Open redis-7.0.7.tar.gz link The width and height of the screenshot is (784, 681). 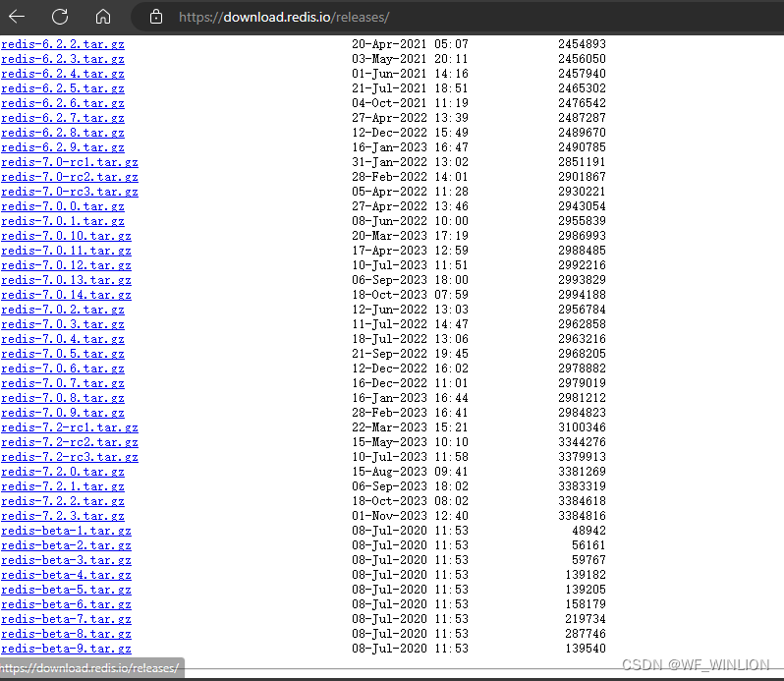pyautogui.click(x=63, y=383)
